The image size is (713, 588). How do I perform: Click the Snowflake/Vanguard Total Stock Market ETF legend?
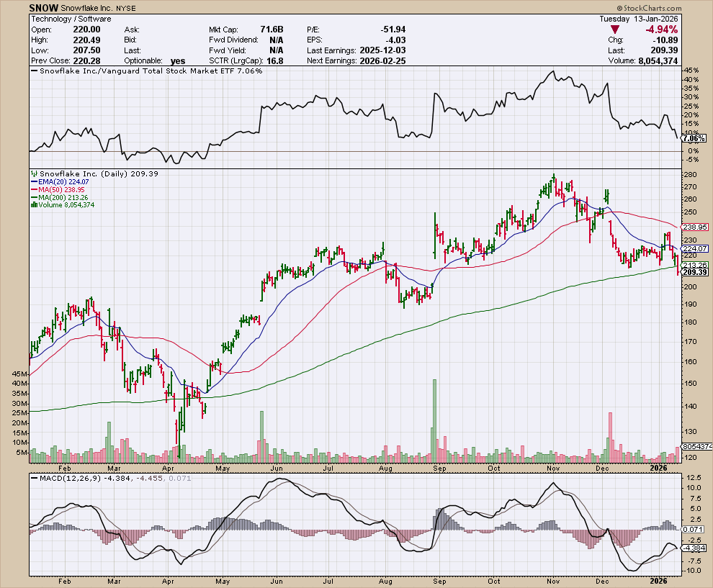147,71
